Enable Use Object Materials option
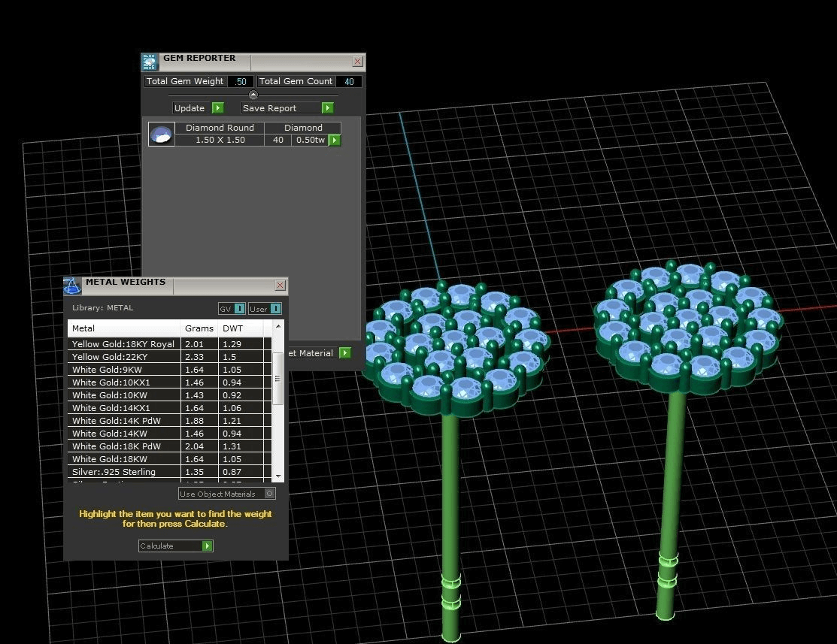The height and width of the screenshot is (644, 837). (270, 494)
